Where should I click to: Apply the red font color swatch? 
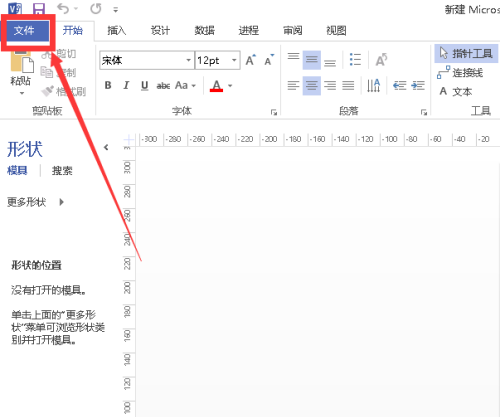click(x=216, y=86)
